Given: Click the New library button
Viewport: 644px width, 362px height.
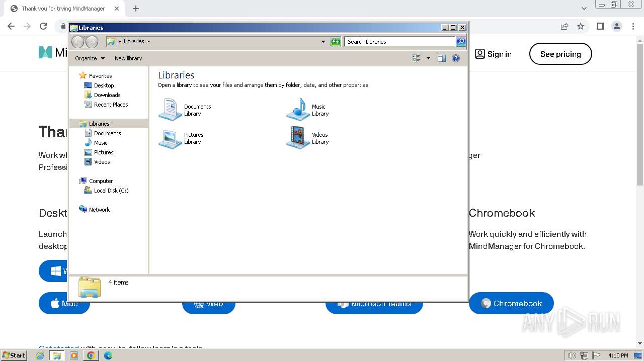Looking at the screenshot, I should click(128, 58).
